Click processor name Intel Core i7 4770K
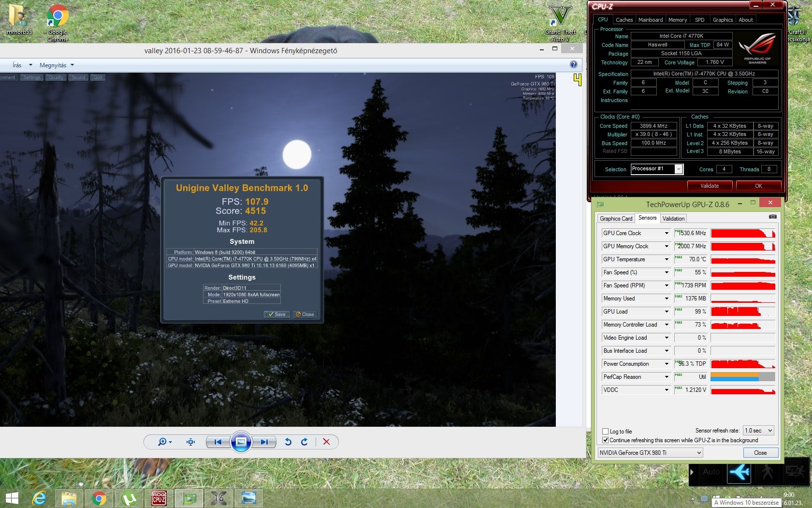Screen dimensions: 812x508 681,36
